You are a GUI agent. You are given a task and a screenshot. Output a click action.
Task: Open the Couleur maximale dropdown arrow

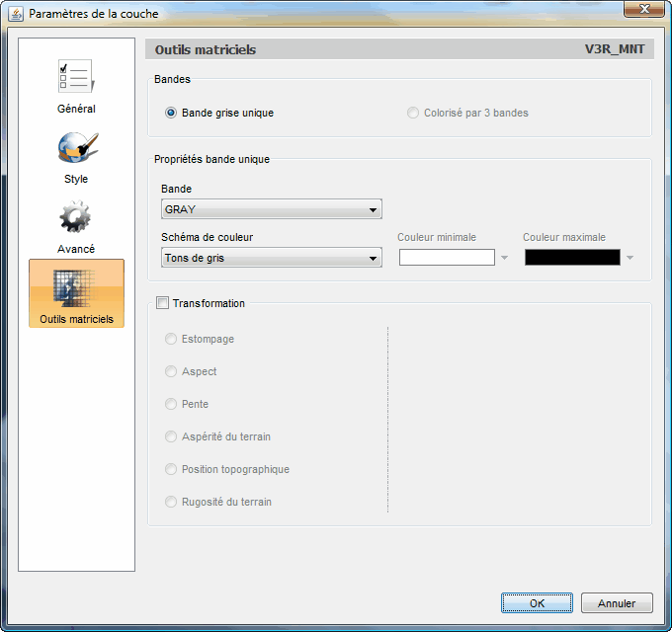click(x=630, y=258)
